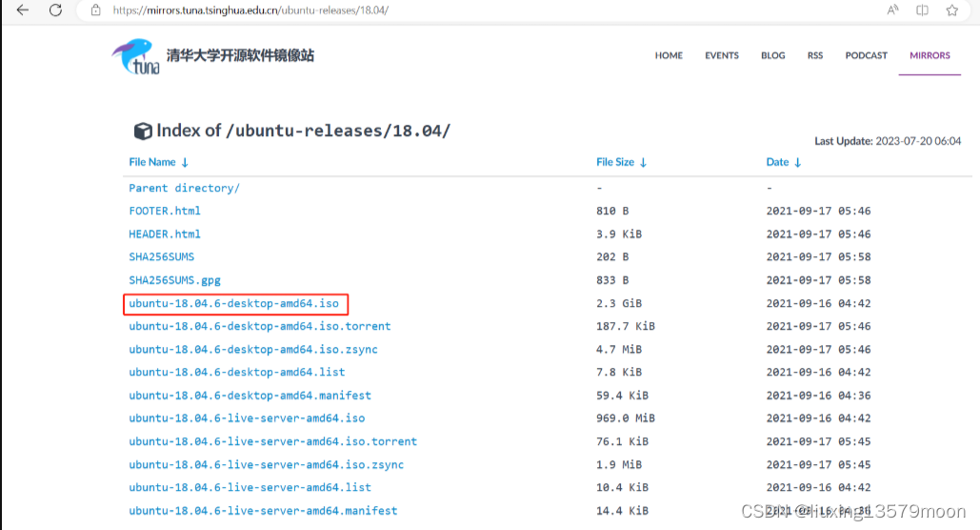Go to Parent directory/

pyautogui.click(x=185, y=188)
